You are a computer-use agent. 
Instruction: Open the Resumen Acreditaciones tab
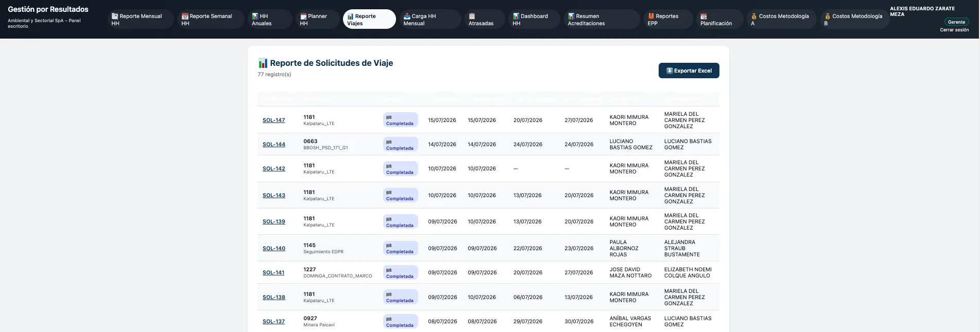[x=601, y=20]
